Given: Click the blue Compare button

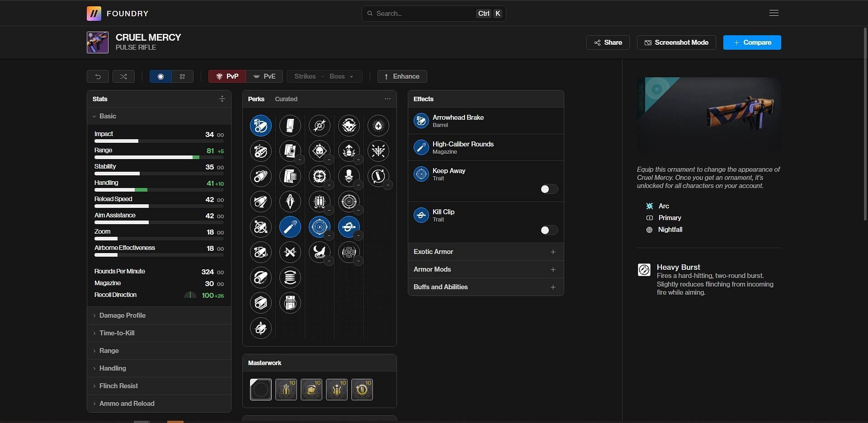Looking at the screenshot, I should 752,42.
